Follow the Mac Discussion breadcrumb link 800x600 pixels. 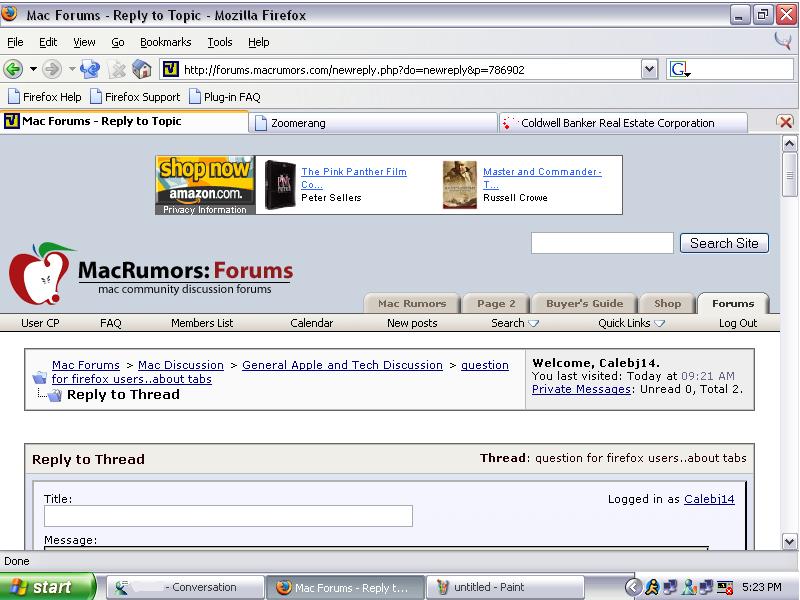pos(181,365)
